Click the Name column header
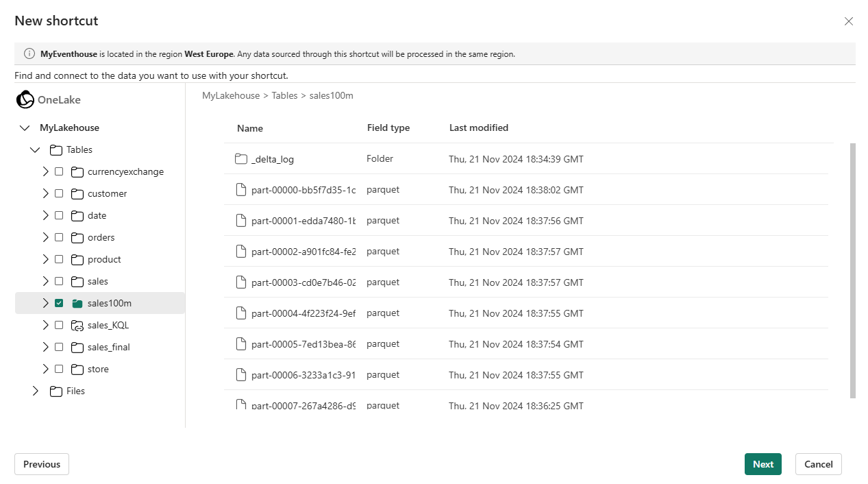The width and height of the screenshot is (868, 484). [x=250, y=128]
